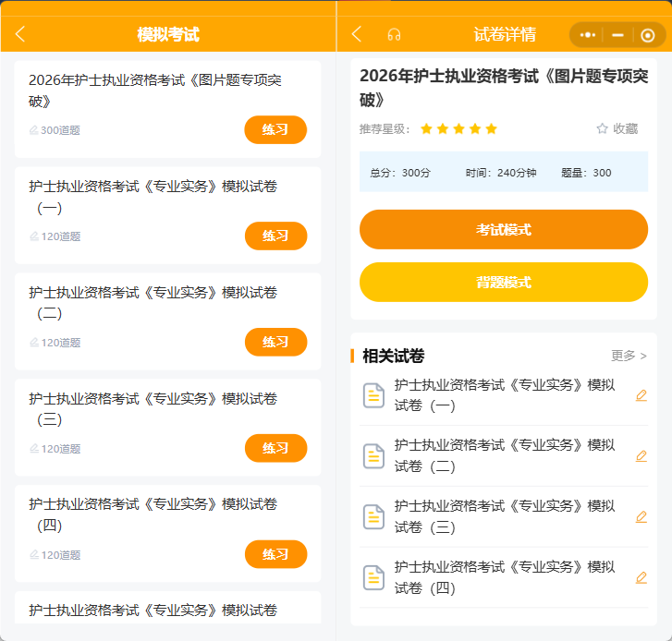Start 考试模式
The width and height of the screenshot is (672, 641).
click(x=504, y=229)
